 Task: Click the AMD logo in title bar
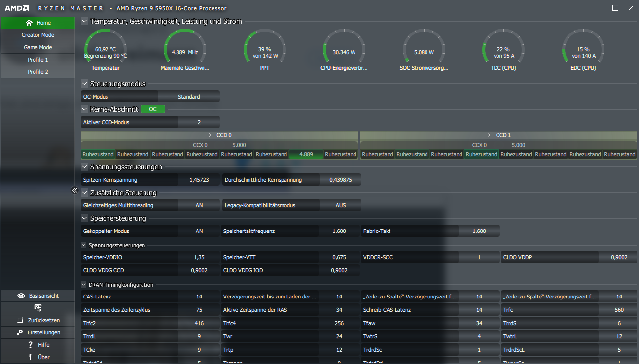(x=17, y=8)
